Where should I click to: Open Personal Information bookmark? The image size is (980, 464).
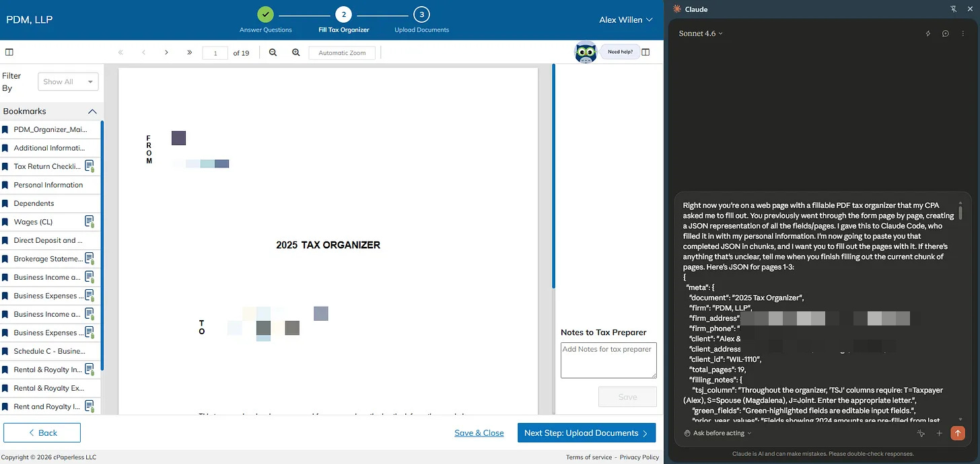50,185
